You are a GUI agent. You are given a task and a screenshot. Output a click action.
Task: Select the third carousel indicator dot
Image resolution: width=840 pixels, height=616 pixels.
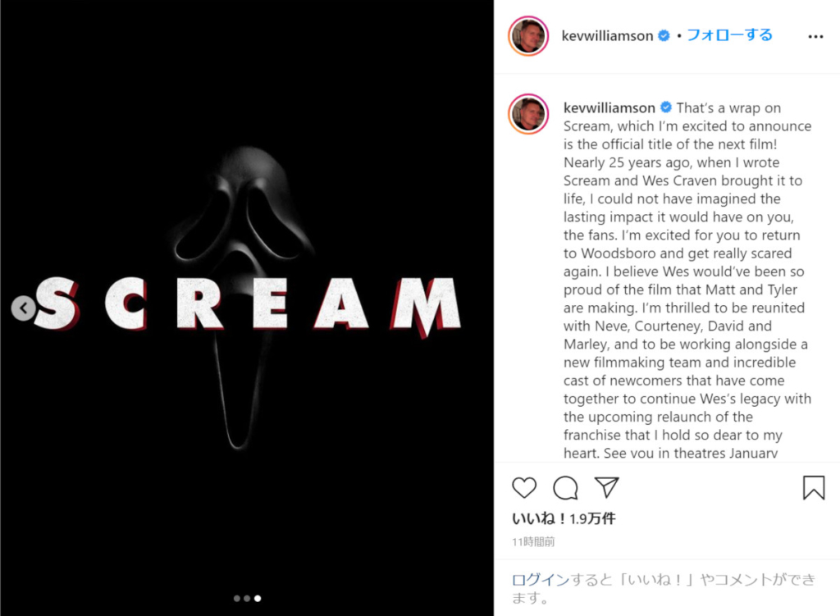(x=258, y=598)
